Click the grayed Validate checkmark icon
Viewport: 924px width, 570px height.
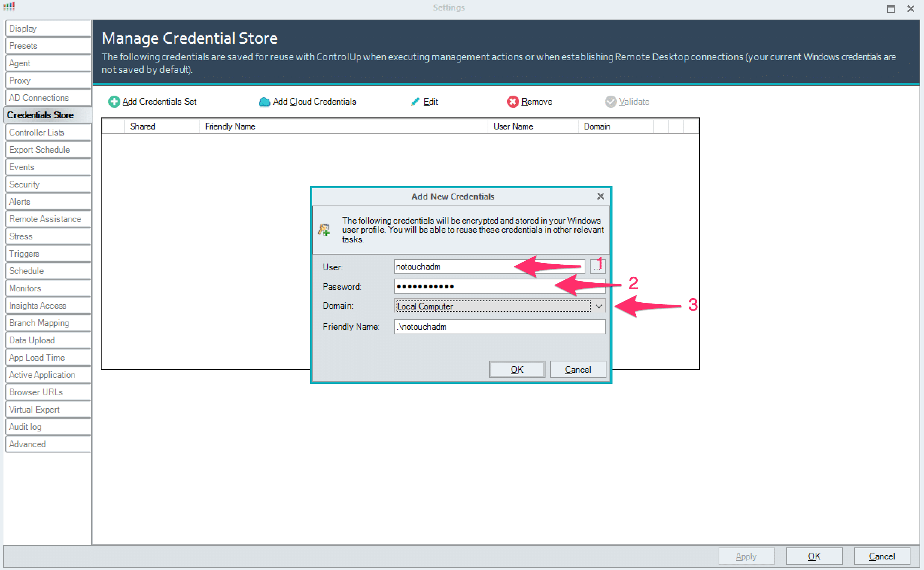(x=610, y=102)
